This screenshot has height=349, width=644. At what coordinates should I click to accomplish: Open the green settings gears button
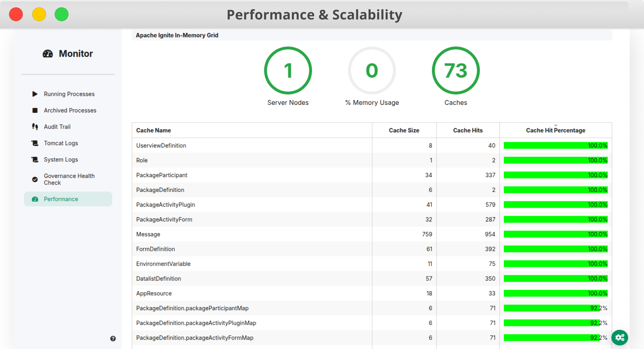click(x=620, y=337)
